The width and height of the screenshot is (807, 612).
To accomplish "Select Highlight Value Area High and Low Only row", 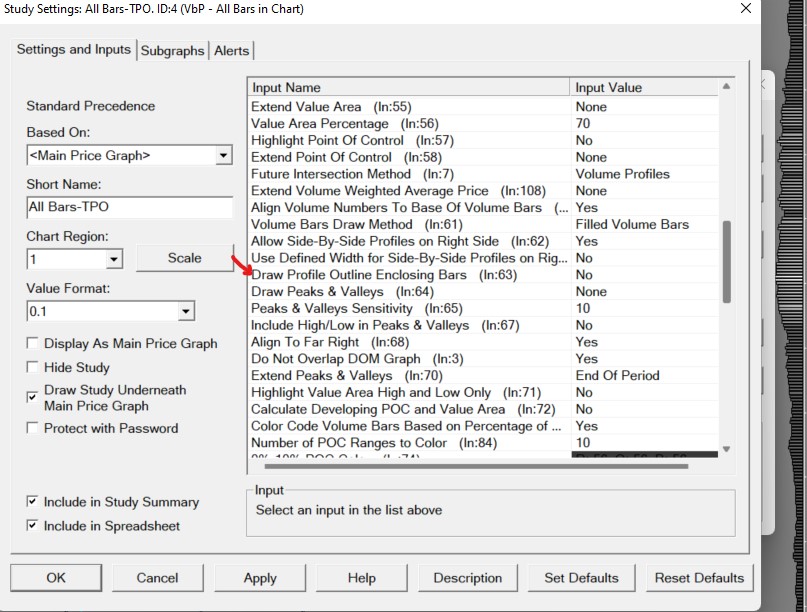I will click(484, 393).
